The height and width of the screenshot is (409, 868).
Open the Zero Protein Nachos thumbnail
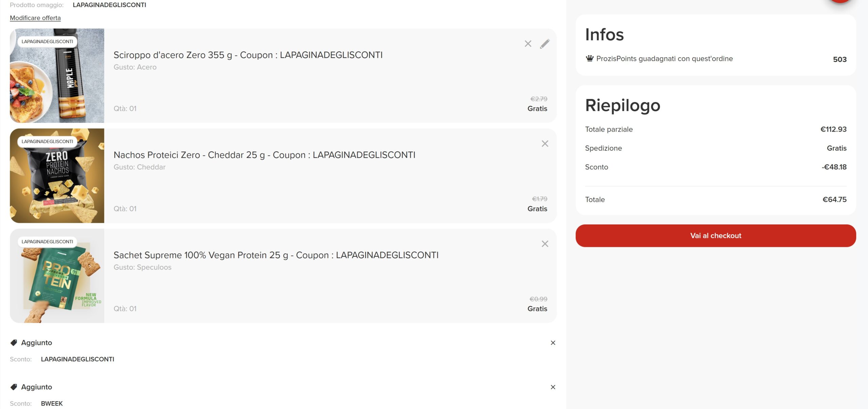coord(57,176)
